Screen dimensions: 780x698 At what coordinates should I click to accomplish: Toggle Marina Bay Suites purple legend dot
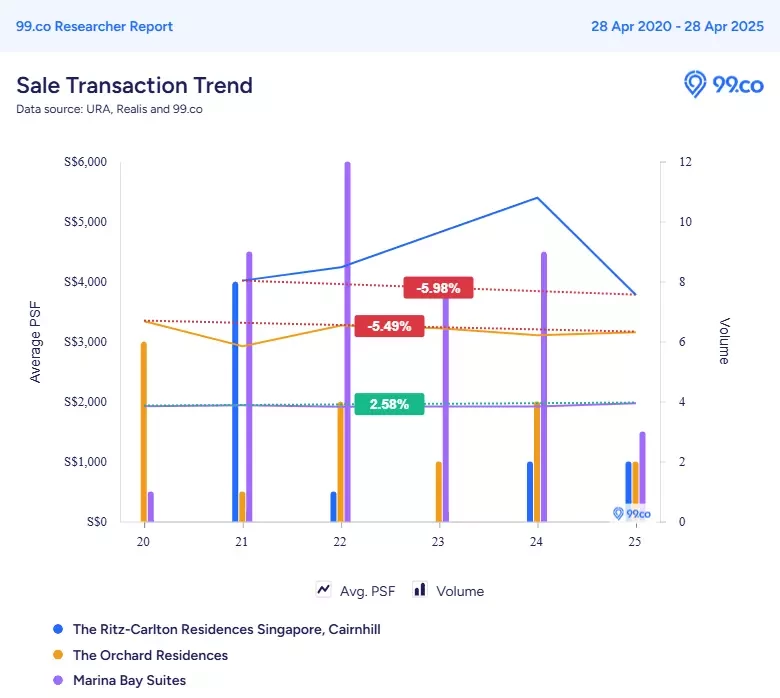point(58,680)
